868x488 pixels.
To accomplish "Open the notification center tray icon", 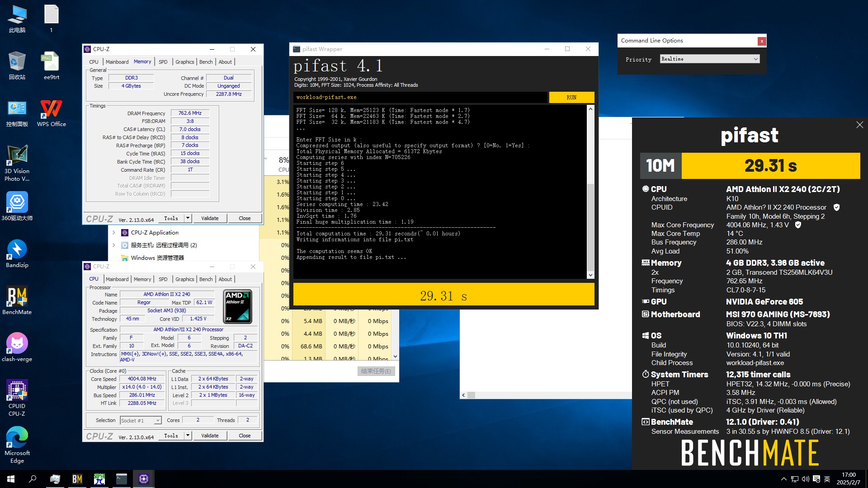I will (816, 479).
